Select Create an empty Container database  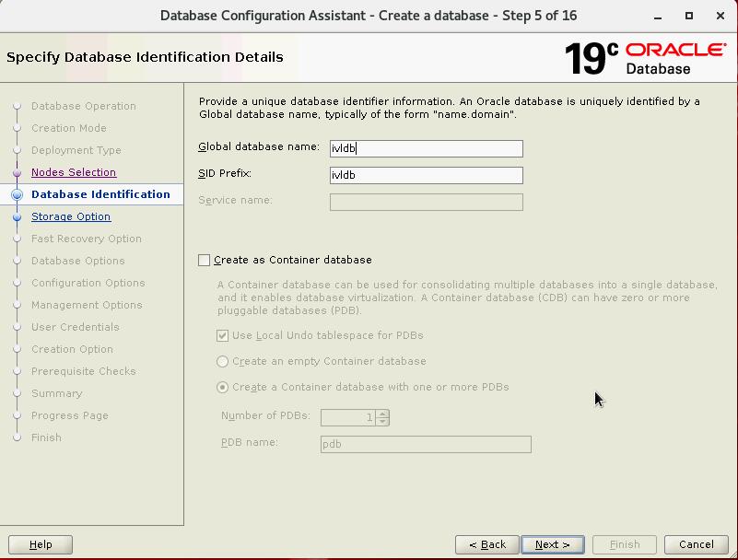point(223,362)
